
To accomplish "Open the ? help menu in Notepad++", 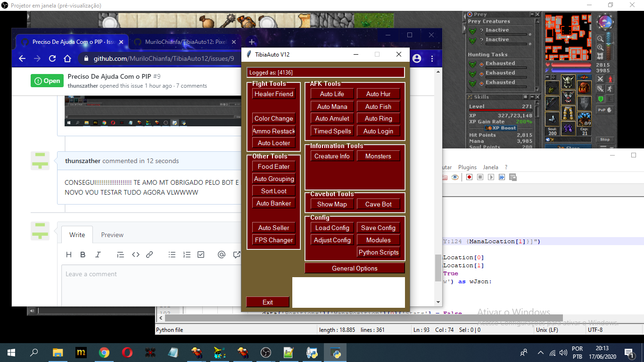I will [506, 167].
